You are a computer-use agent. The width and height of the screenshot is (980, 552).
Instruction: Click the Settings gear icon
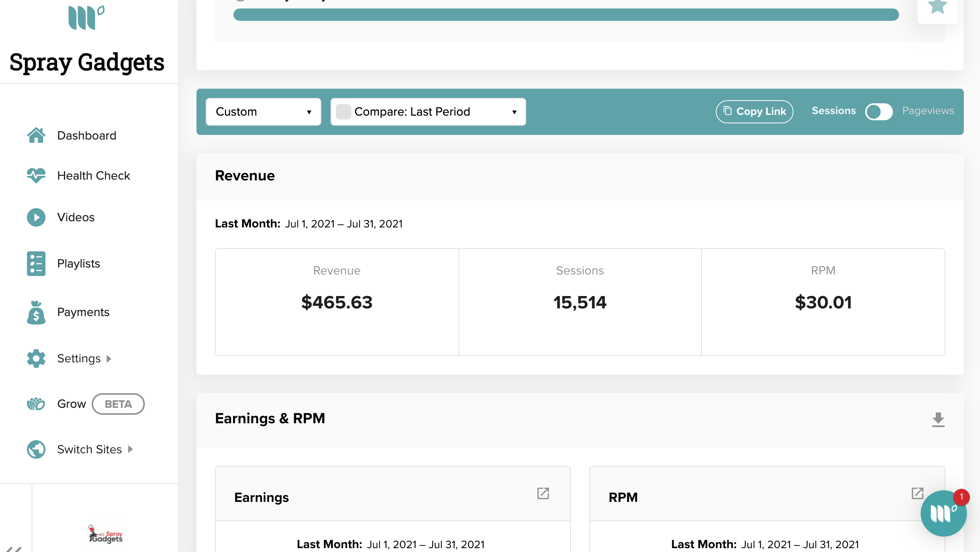click(36, 358)
